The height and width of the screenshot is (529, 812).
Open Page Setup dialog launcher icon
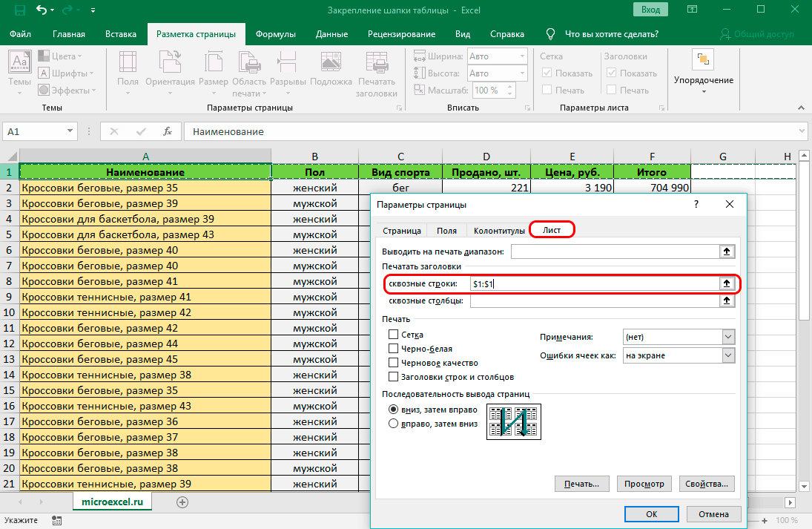coord(399,108)
